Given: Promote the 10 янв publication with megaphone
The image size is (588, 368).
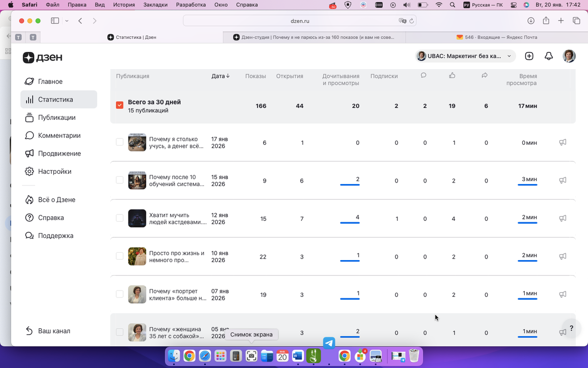Looking at the screenshot, I should click(x=563, y=256).
